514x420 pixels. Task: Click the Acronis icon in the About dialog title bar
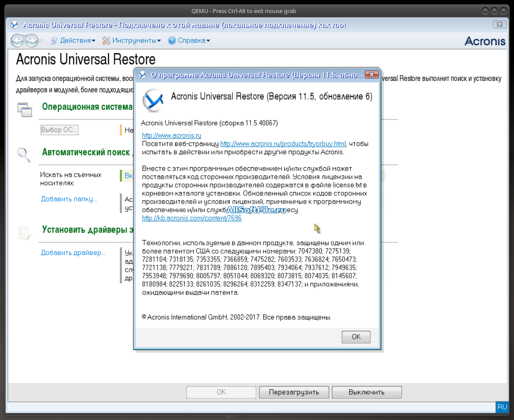[142, 75]
